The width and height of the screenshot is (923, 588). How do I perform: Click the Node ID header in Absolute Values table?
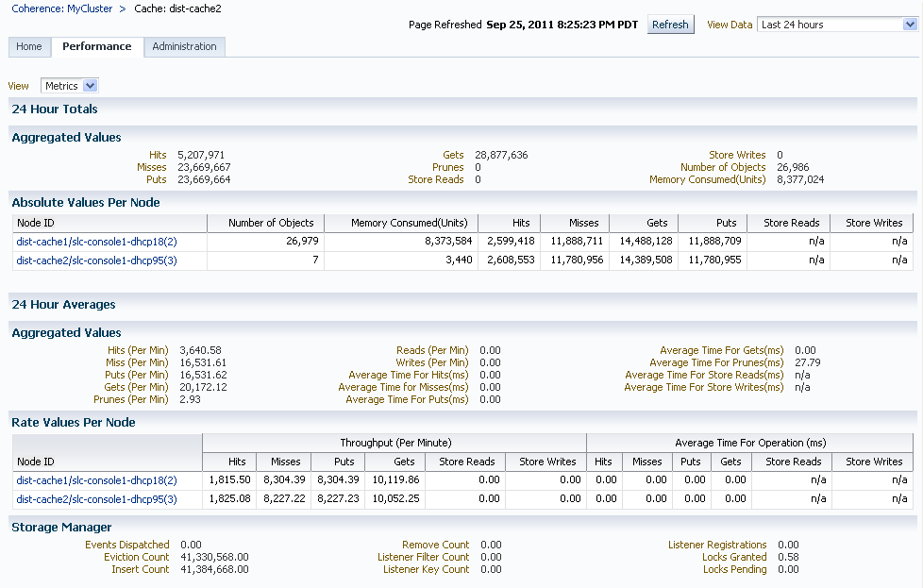pos(109,223)
